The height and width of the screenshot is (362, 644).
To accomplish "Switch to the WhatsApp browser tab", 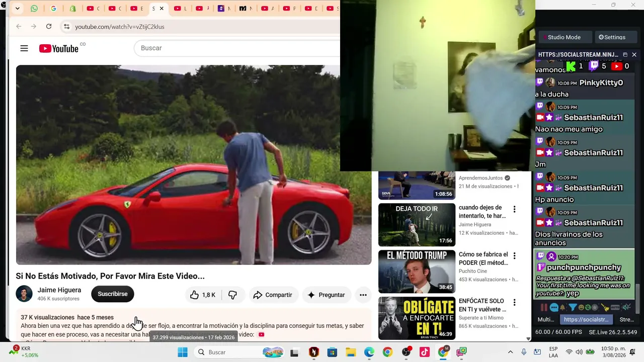I will coord(34,9).
